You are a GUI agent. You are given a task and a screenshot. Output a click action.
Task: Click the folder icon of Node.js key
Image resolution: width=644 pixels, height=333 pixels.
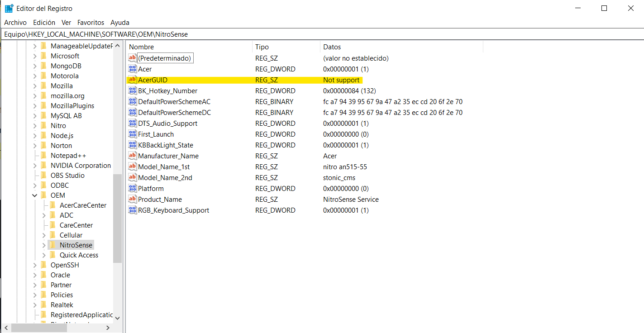43,135
